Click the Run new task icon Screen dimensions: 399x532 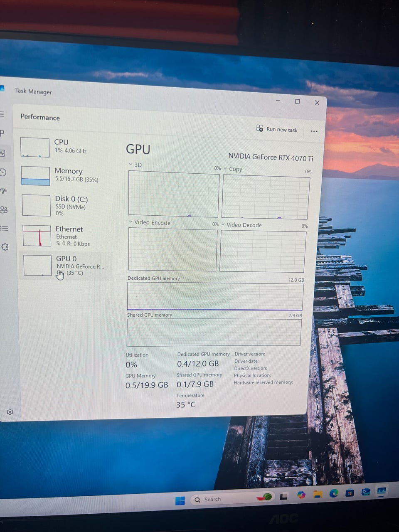pyautogui.click(x=260, y=128)
